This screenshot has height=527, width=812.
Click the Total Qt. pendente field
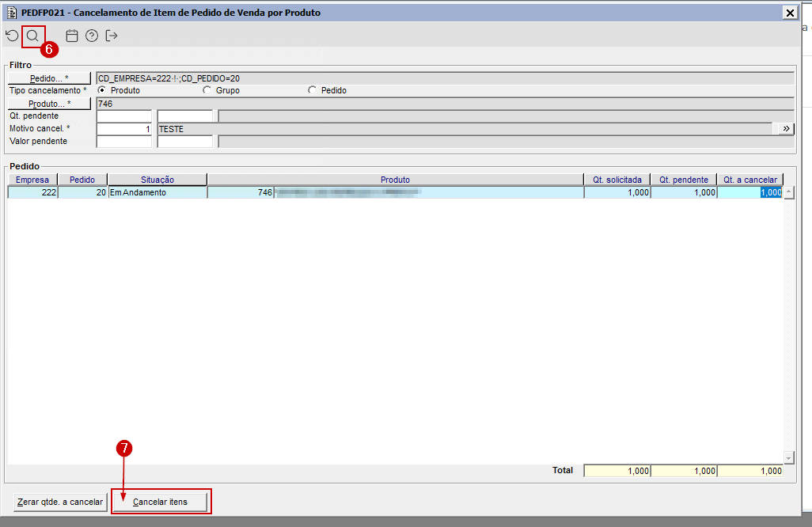(x=684, y=471)
